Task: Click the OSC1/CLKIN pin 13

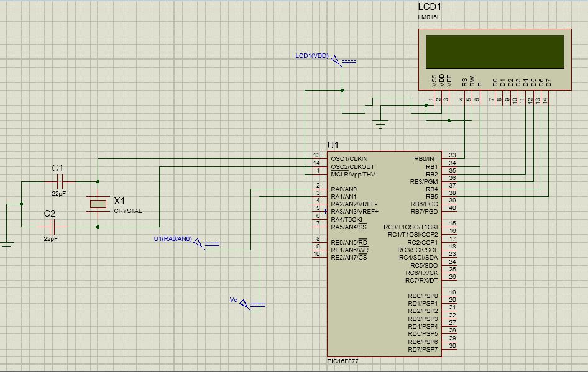Action: (x=317, y=159)
